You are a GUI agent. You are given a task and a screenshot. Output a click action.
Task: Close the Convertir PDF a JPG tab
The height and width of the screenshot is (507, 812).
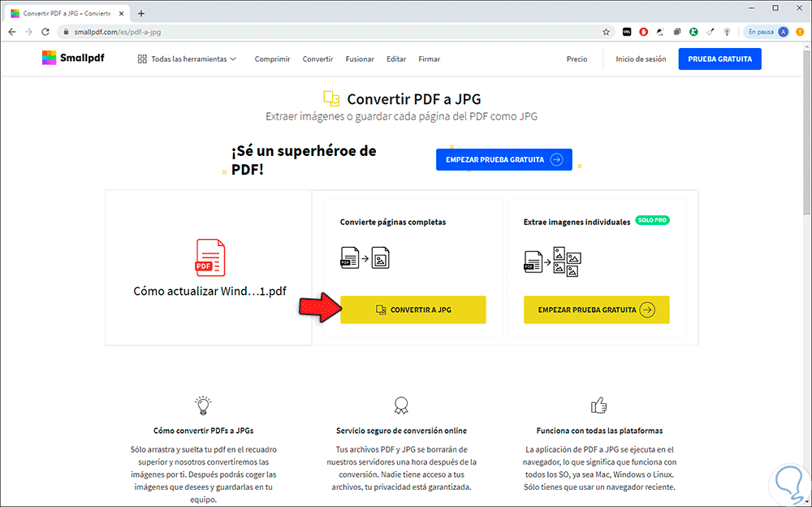pyautogui.click(x=121, y=14)
